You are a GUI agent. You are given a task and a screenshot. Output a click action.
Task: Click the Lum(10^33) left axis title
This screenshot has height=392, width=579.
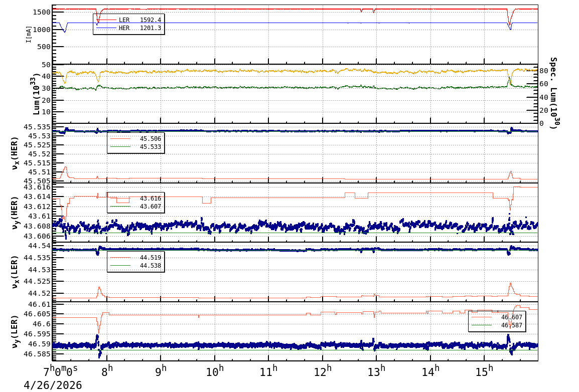pos(36,95)
